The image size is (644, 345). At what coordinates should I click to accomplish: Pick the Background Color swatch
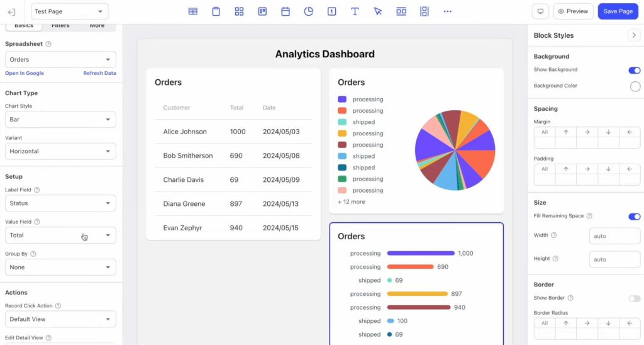[x=635, y=86]
